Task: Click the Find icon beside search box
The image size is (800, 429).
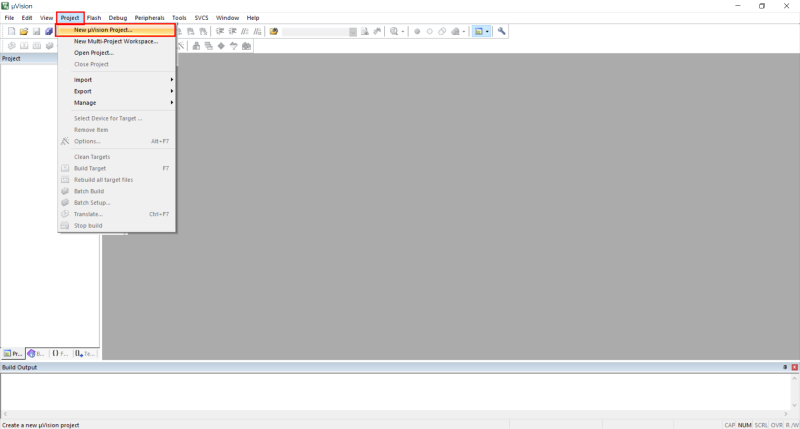Action: (x=365, y=32)
